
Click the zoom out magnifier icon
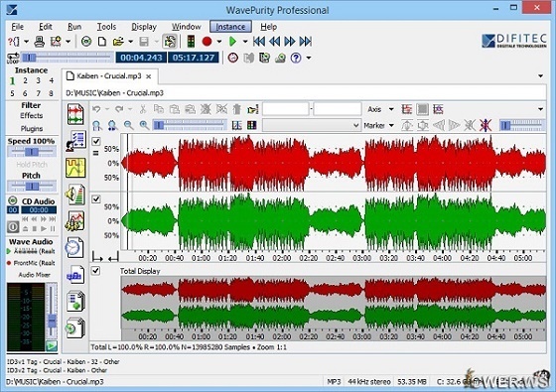click(128, 125)
